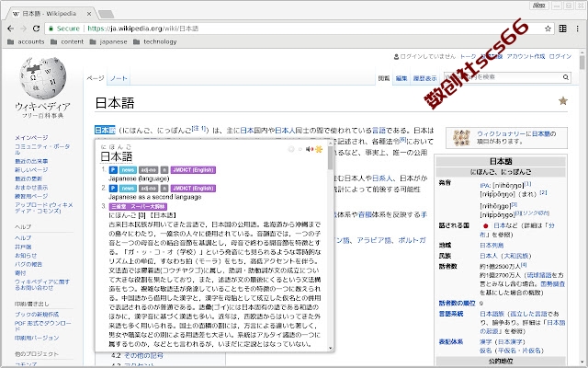Open 印刷用バージョン sidebar link
Viewport: 588px width, 368px height.
coord(37,338)
